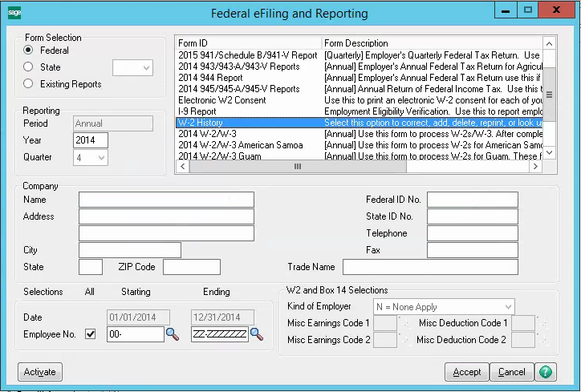Click the starting Employee No. lookup magnifier

click(173, 334)
